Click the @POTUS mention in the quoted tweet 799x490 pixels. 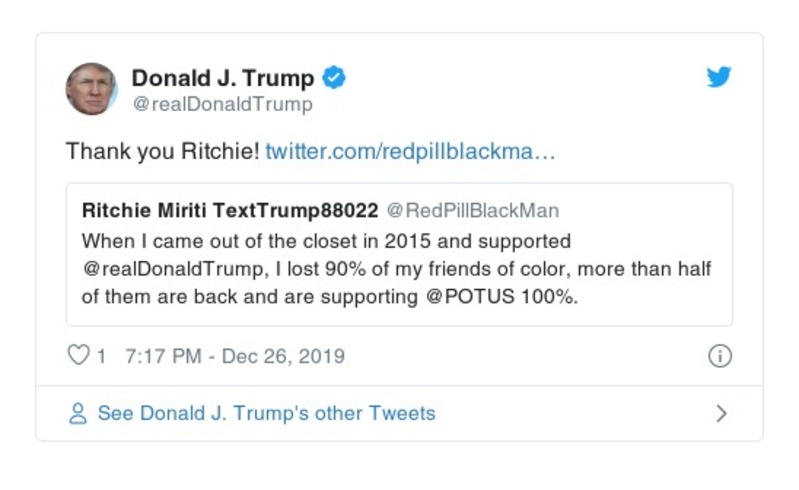465,298
